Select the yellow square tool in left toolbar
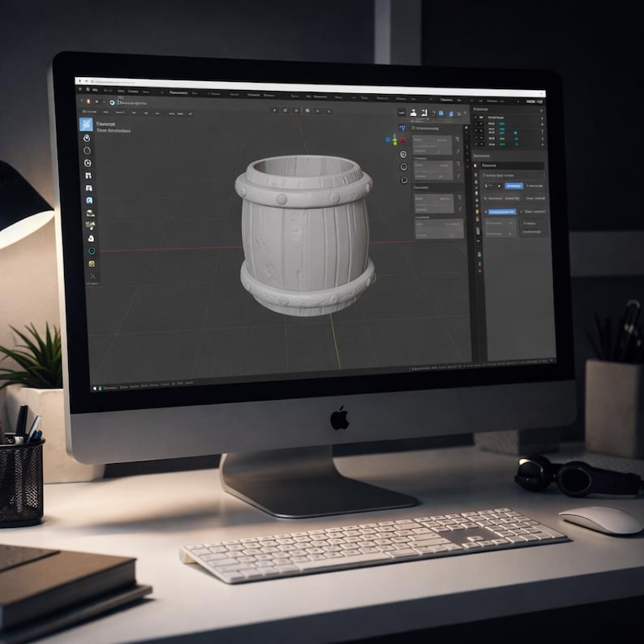644x644 pixels. tap(92, 264)
